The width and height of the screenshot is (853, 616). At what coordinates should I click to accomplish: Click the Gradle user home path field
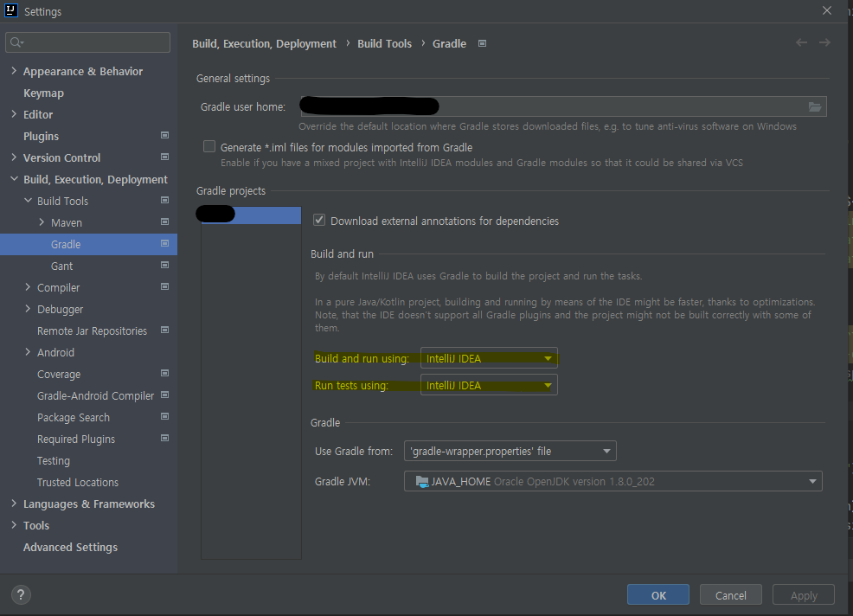tap(563, 106)
